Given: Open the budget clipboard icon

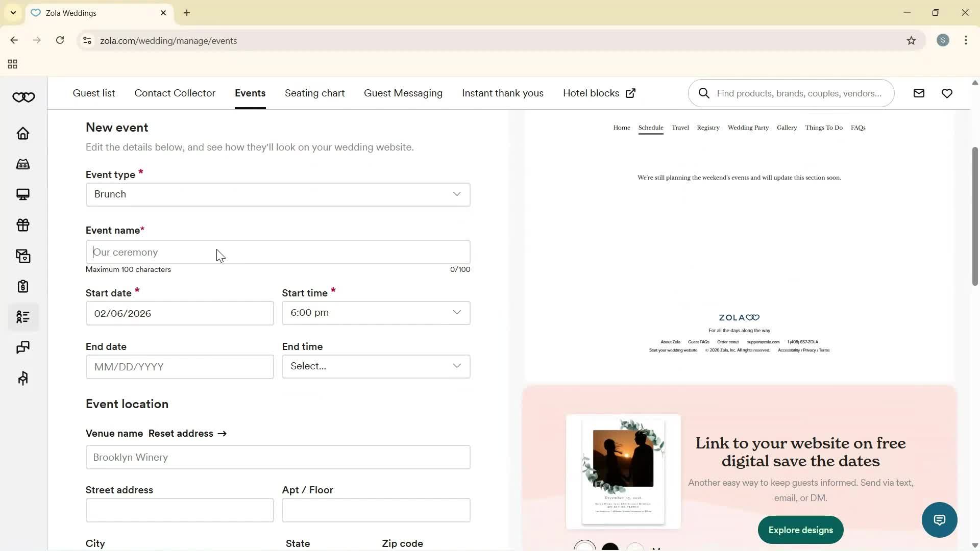Looking at the screenshot, I should point(23,286).
